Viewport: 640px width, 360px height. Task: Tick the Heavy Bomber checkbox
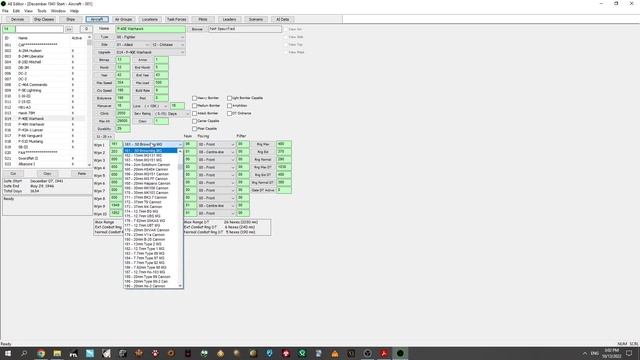click(x=195, y=98)
